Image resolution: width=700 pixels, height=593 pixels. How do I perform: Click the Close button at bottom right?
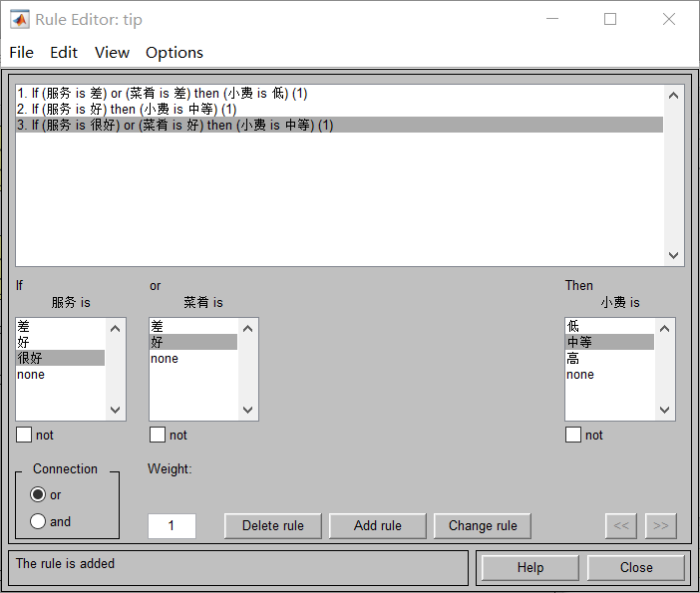click(636, 567)
